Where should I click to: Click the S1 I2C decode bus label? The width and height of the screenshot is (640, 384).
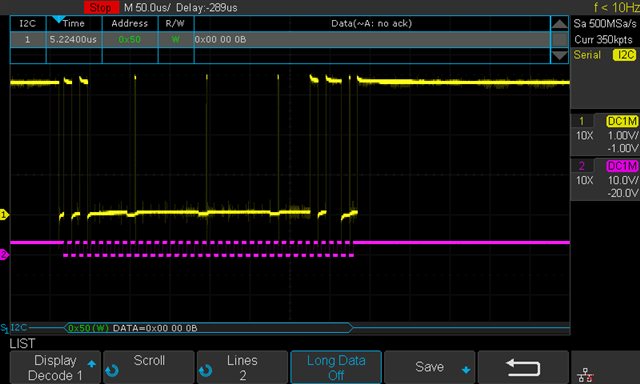[x=14, y=327]
